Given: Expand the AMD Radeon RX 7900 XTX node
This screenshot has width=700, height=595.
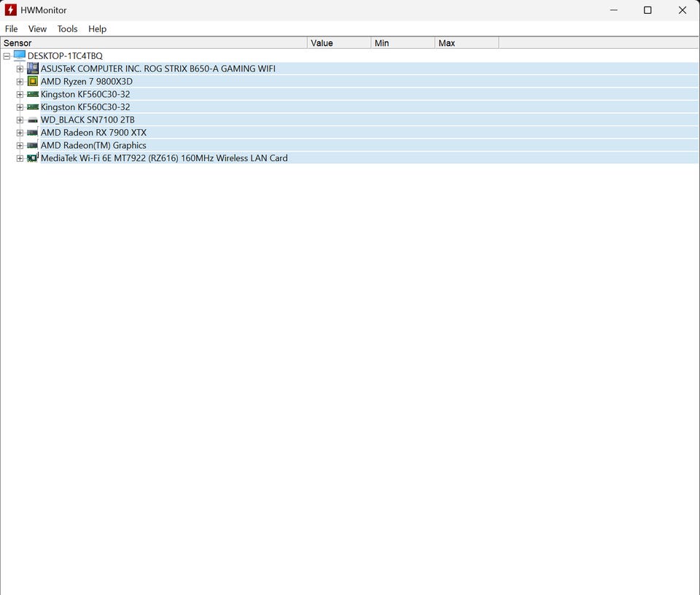Looking at the screenshot, I should [x=20, y=133].
